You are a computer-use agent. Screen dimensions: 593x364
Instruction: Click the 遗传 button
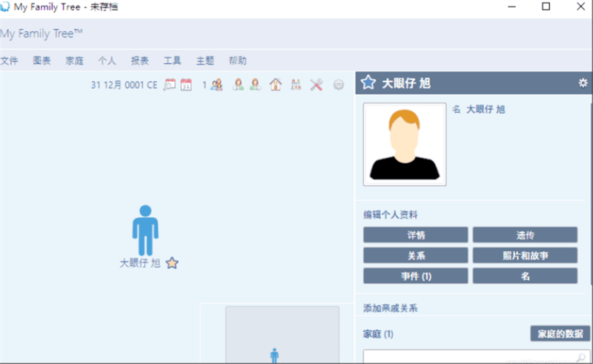coord(525,235)
